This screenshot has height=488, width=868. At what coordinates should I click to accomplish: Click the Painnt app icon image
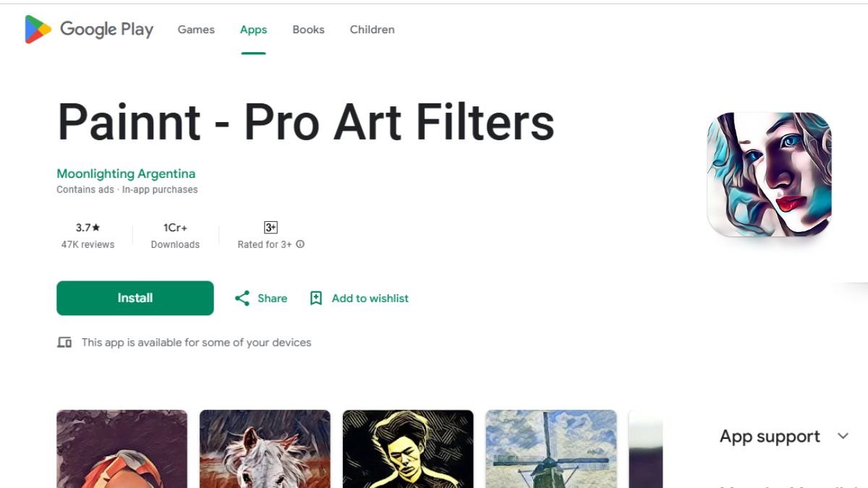[x=769, y=174]
